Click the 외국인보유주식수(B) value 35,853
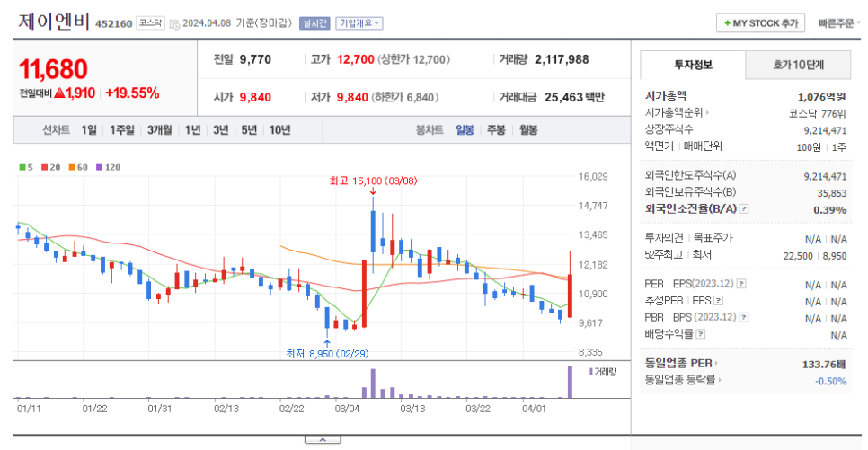 pyautogui.click(x=832, y=192)
